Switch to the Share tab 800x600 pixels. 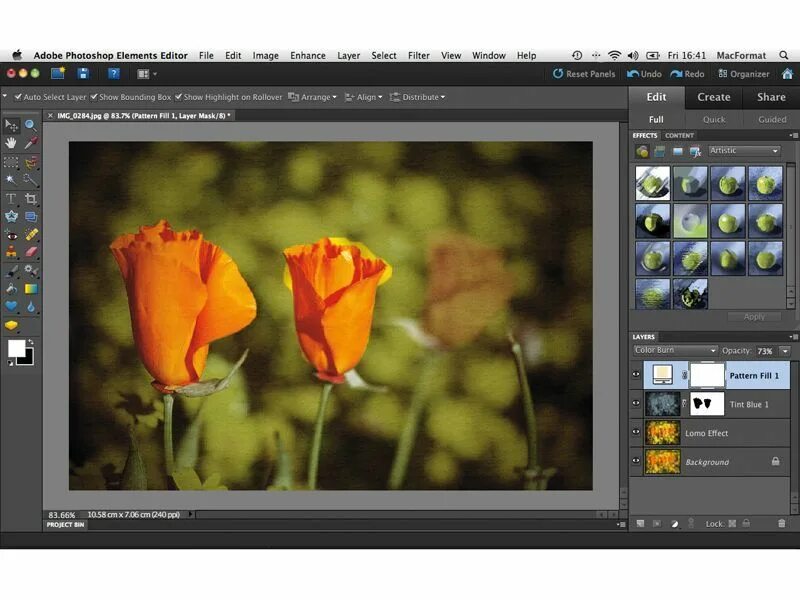coord(771,97)
